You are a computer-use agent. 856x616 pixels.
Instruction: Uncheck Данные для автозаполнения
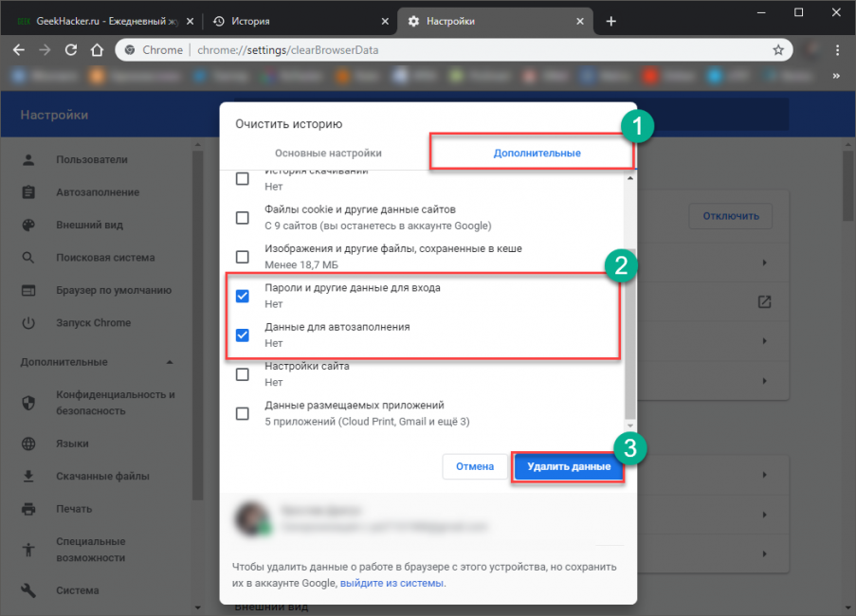(243, 335)
